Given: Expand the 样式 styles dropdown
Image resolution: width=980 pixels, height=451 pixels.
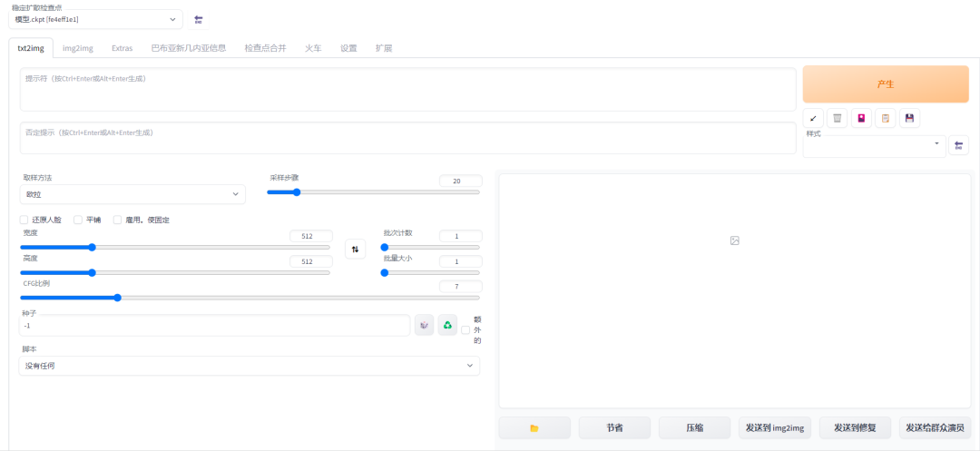Looking at the screenshot, I should point(875,146).
